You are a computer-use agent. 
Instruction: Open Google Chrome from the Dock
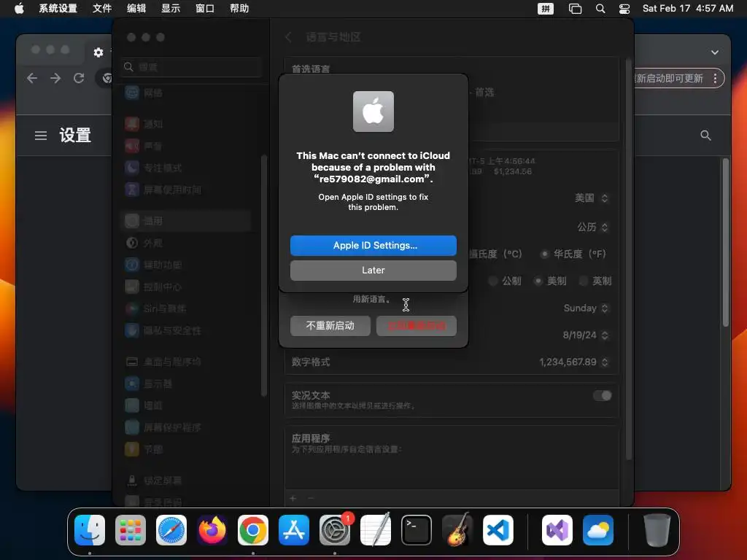point(253,530)
